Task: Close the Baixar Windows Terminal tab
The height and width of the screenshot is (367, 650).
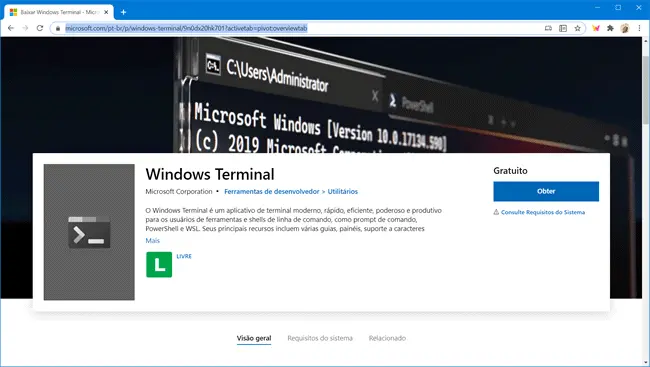Action: tap(106, 12)
